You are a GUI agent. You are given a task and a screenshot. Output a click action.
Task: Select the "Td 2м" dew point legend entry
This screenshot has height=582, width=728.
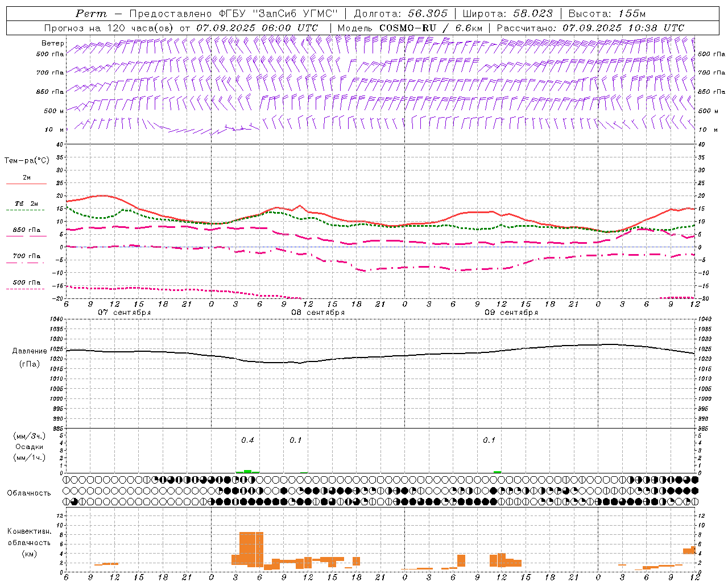coord(27,203)
